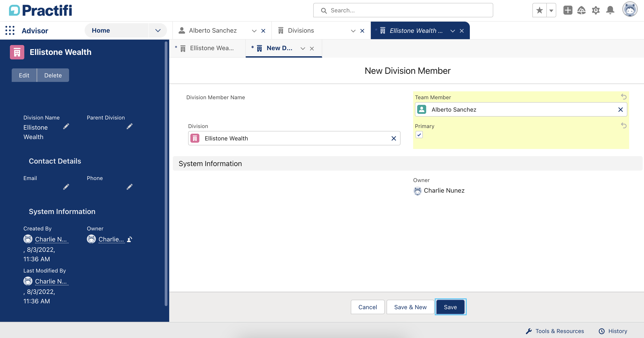The image size is (644, 338).
Task: Open the App Launcher grid icon
Action: pos(10,31)
